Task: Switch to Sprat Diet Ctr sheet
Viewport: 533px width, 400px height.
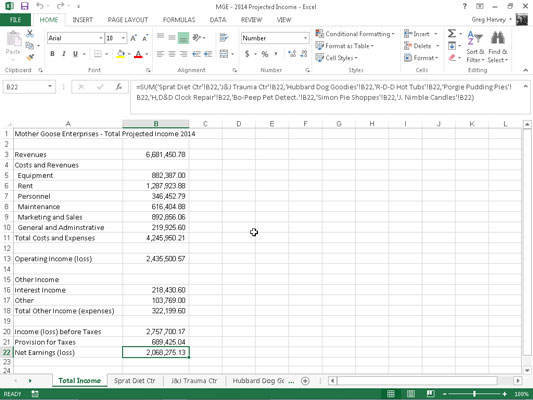Action: pos(135,381)
